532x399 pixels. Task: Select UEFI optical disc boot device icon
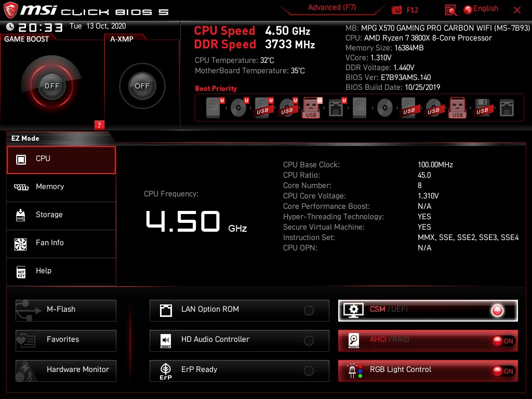coord(239,108)
